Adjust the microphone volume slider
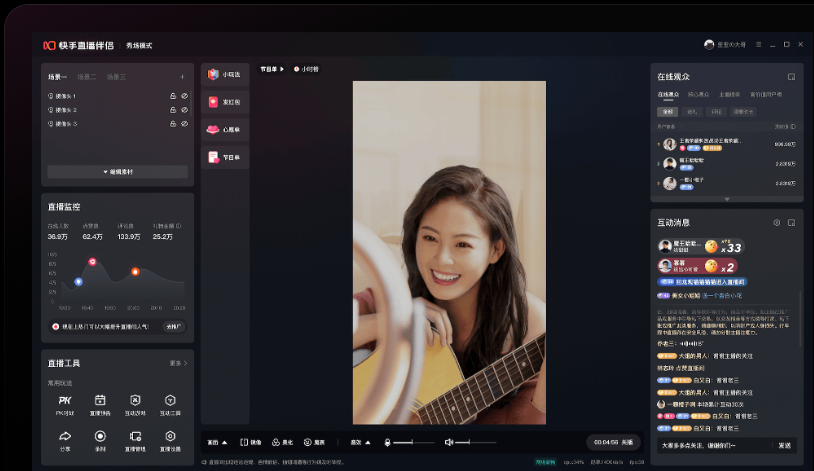Screen dimensions: 814x471 coord(414,442)
